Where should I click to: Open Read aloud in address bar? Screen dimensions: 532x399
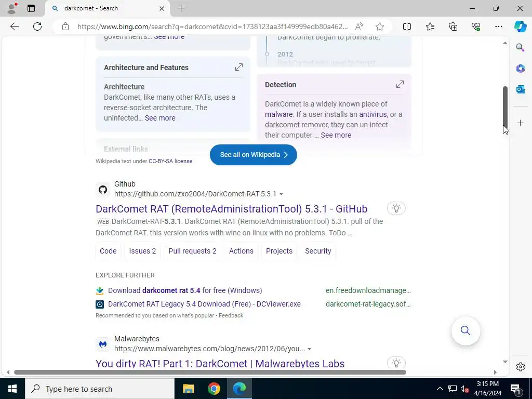pyautogui.click(x=359, y=26)
